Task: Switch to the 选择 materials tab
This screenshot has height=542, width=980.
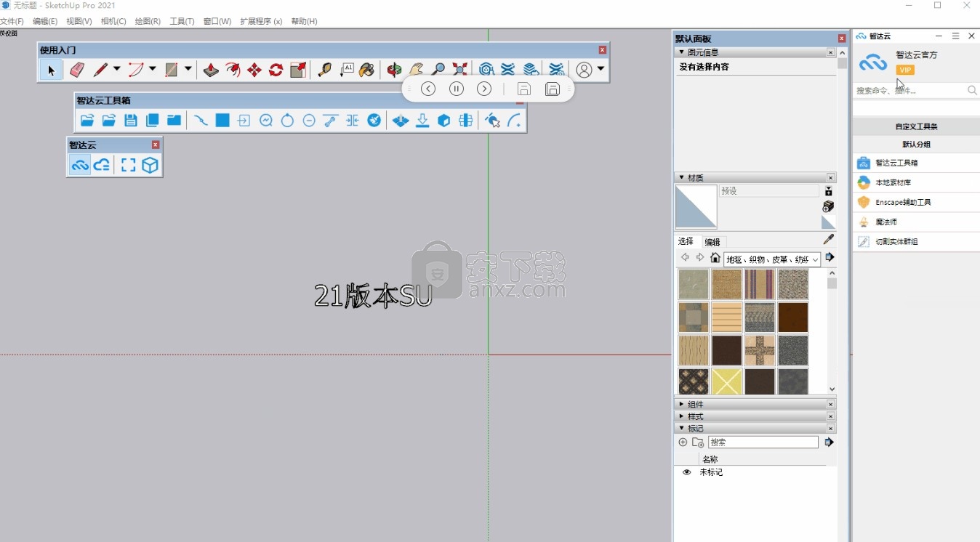Action: (x=686, y=241)
